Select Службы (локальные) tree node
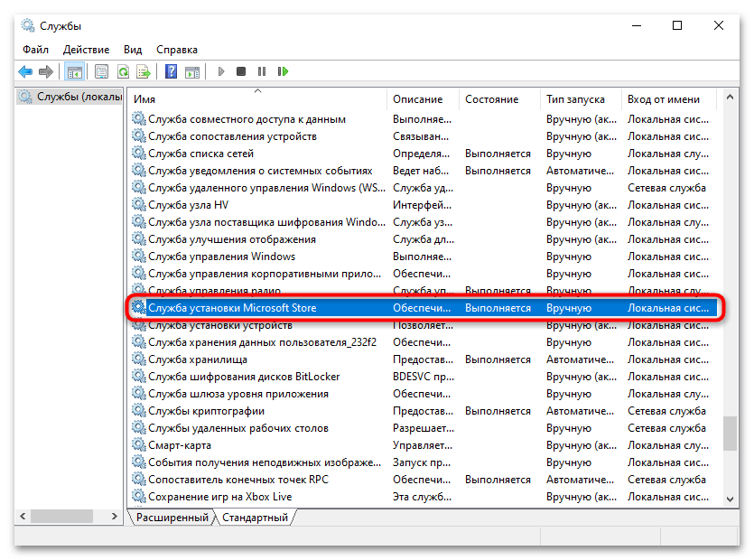The image size is (754, 560). 70,97
